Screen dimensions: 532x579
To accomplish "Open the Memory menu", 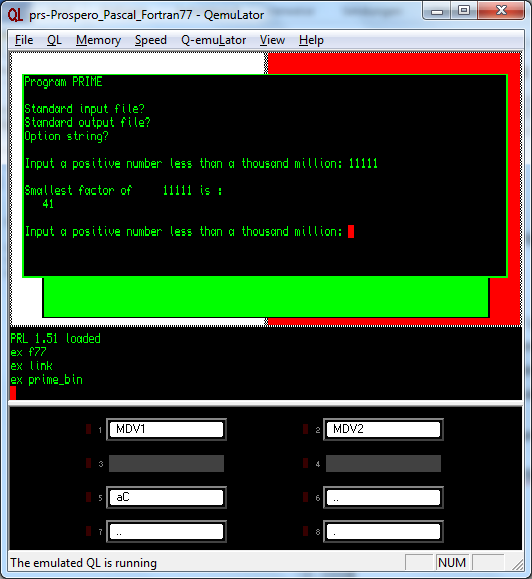I will [x=98, y=40].
